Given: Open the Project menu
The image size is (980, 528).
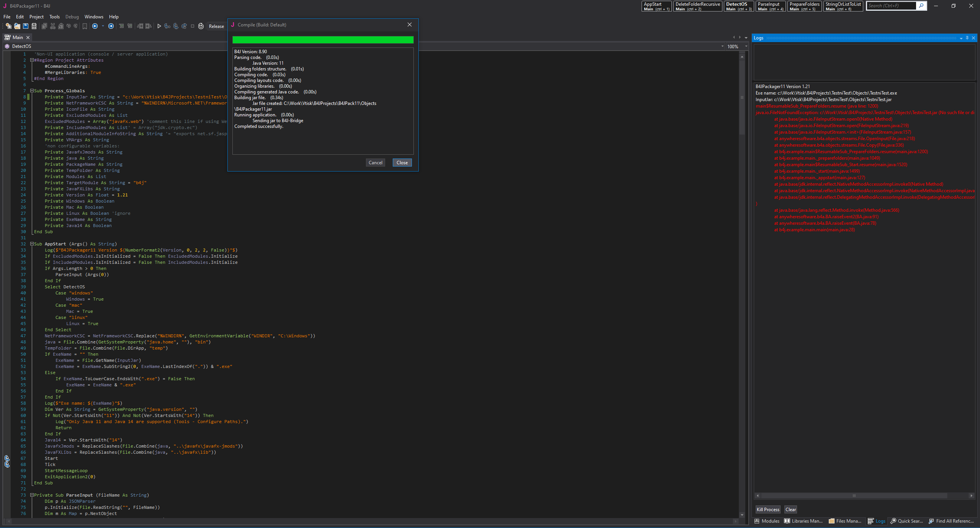Looking at the screenshot, I should [x=36, y=17].
